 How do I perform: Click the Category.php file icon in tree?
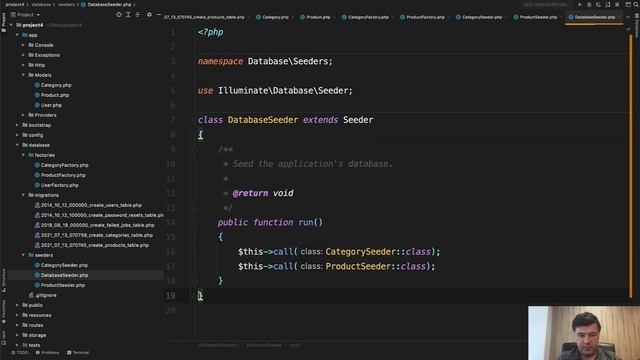click(x=37, y=85)
